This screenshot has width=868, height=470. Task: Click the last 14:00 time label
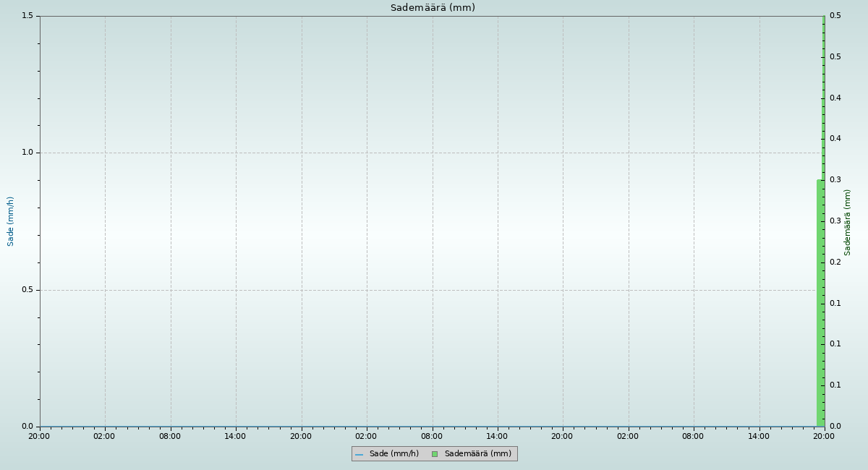759,436
